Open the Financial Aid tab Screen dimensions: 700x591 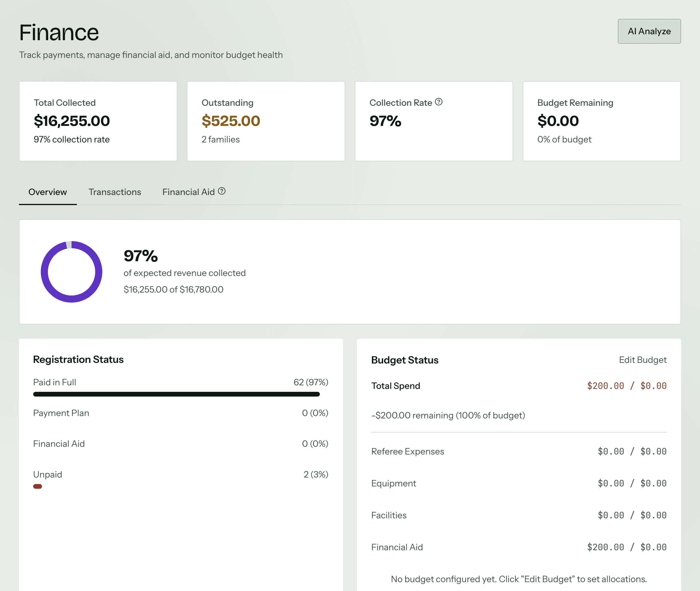[189, 192]
